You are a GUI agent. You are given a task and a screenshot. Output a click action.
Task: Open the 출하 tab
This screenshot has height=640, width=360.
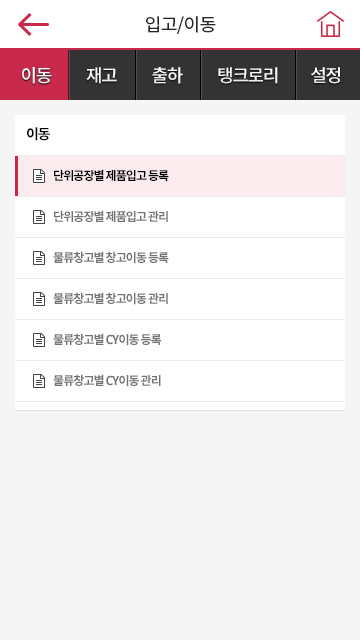pos(168,75)
